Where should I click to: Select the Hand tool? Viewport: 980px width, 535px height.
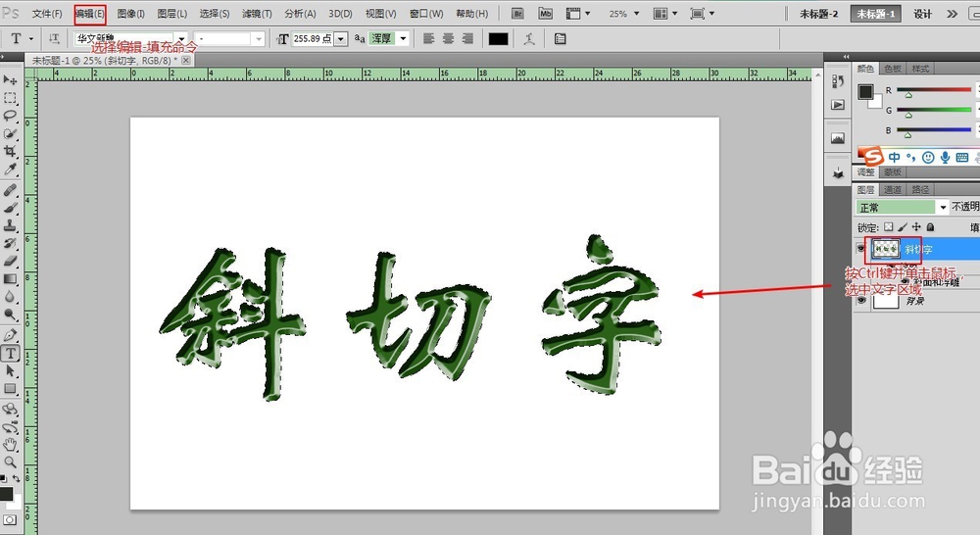10,445
